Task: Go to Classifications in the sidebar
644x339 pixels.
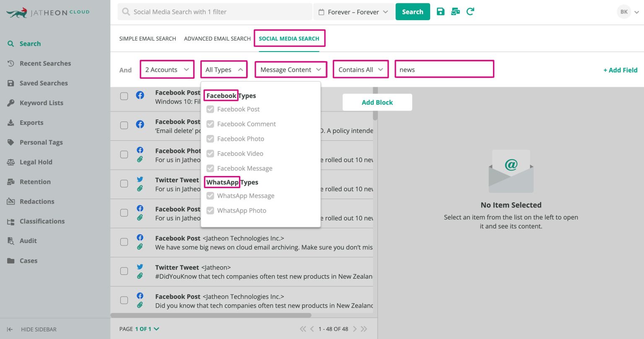Action: click(42, 221)
